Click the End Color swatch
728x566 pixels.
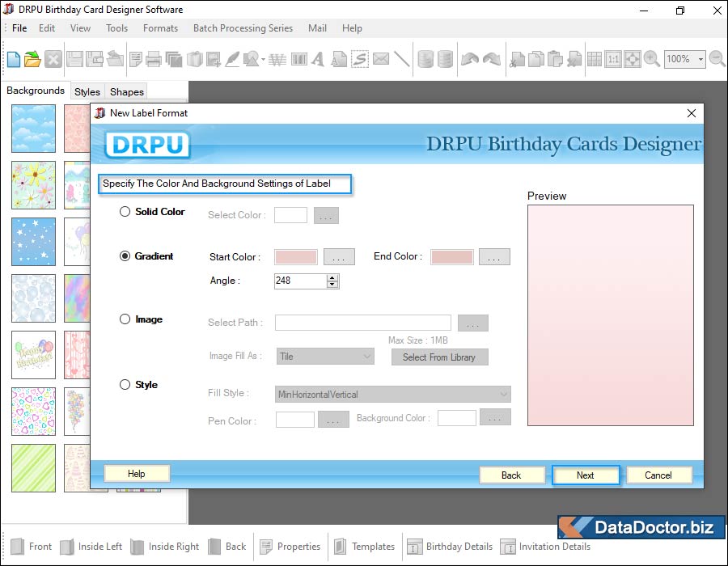click(x=451, y=256)
